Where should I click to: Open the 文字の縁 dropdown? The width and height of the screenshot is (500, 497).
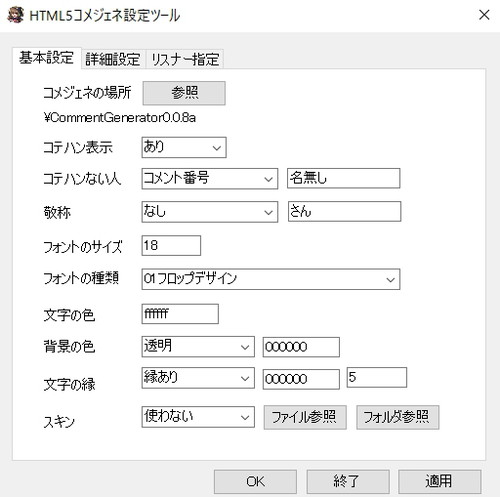(198, 378)
